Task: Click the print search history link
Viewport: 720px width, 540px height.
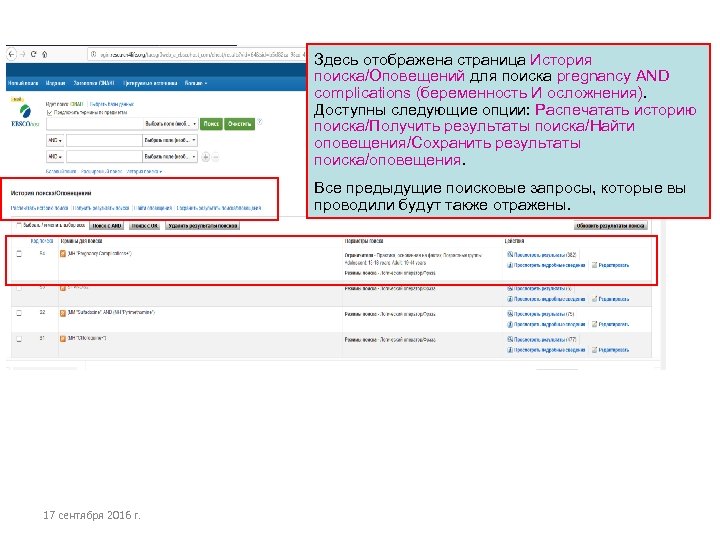Action: [x=39, y=208]
